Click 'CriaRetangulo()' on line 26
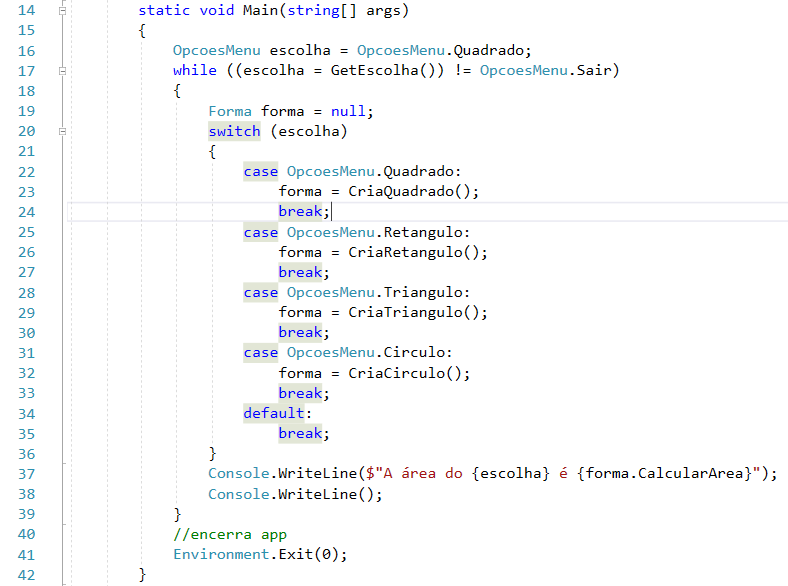The width and height of the screenshot is (788, 586). [414, 252]
